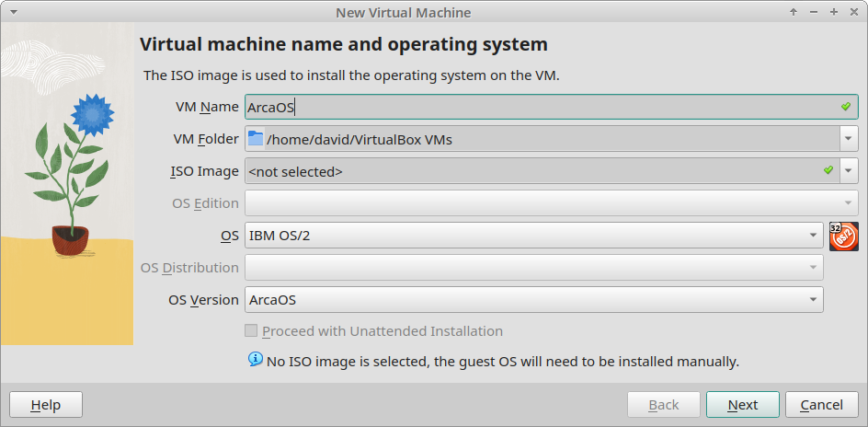Click the green checkmark in VM Name field
The image size is (868, 427).
[x=845, y=107]
